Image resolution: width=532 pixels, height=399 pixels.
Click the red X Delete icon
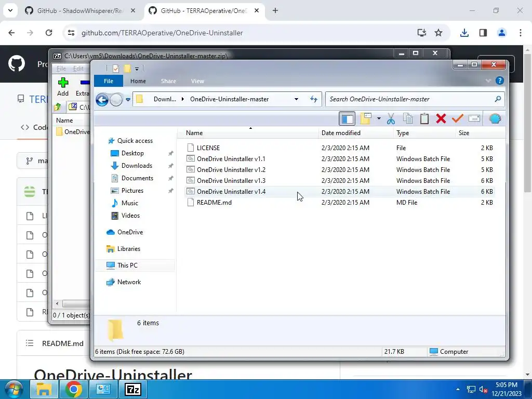click(x=441, y=119)
